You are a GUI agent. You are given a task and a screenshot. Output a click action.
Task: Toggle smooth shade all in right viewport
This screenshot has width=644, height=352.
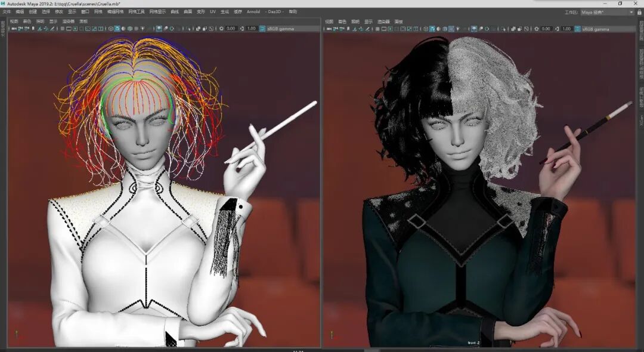(x=432, y=29)
